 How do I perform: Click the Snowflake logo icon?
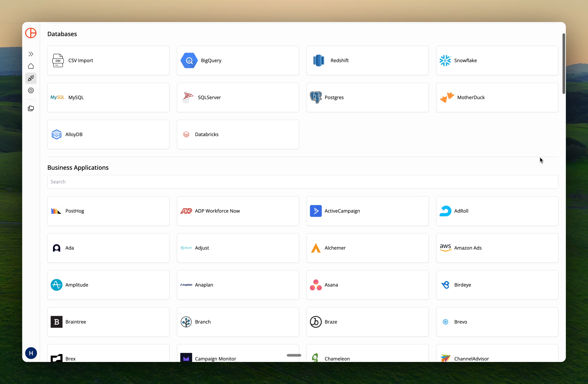(445, 60)
